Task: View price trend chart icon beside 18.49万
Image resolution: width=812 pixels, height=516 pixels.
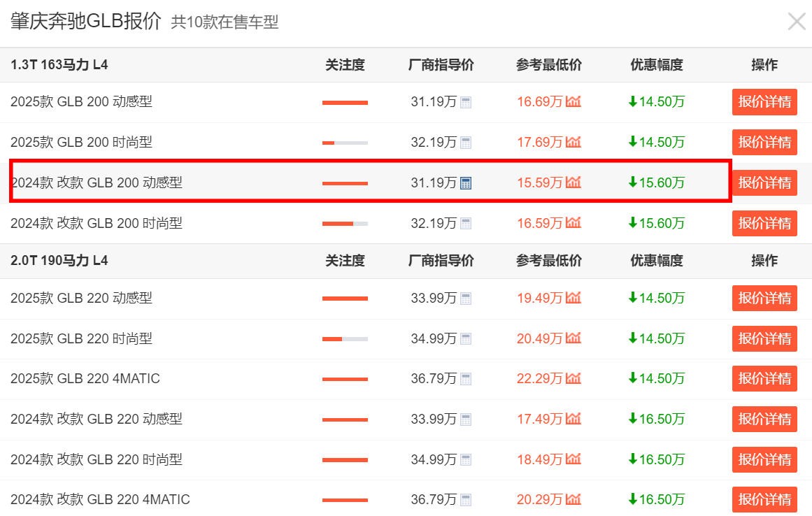Action: click(574, 459)
